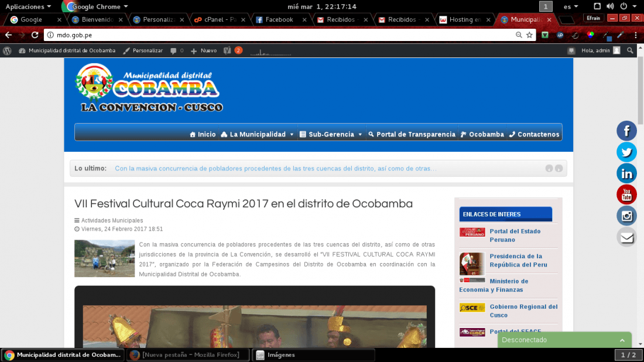
Task: Open system volume icon in top panel
Action: pyautogui.click(x=610, y=6)
